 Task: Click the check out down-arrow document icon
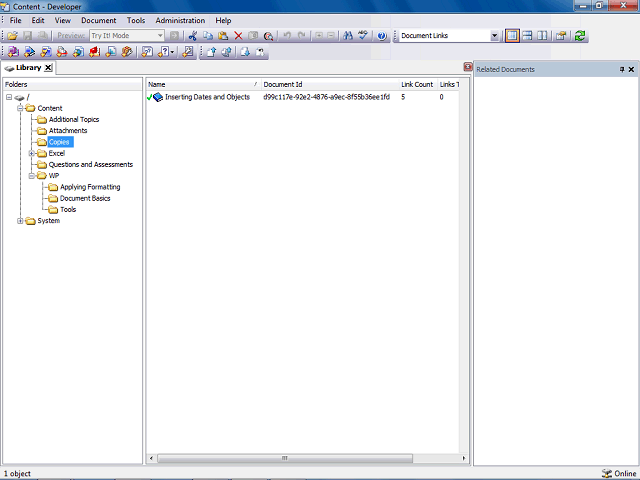[x=245, y=52]
